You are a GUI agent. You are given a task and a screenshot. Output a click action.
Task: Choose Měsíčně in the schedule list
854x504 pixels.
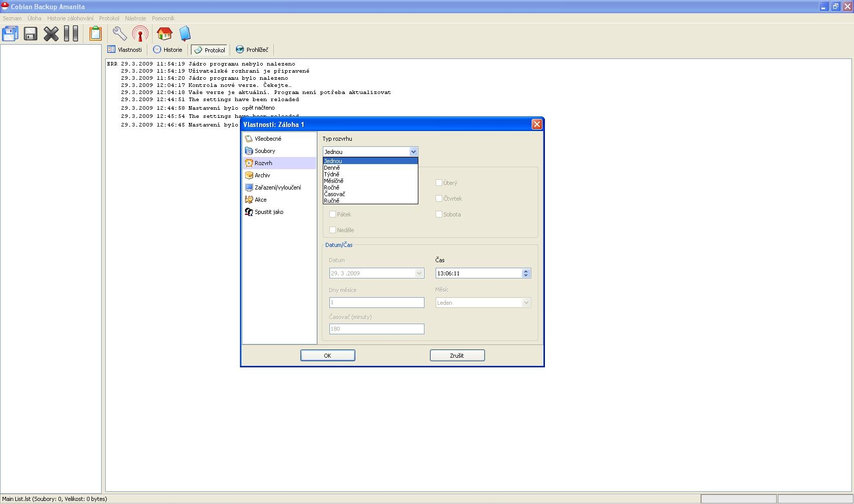371,181
